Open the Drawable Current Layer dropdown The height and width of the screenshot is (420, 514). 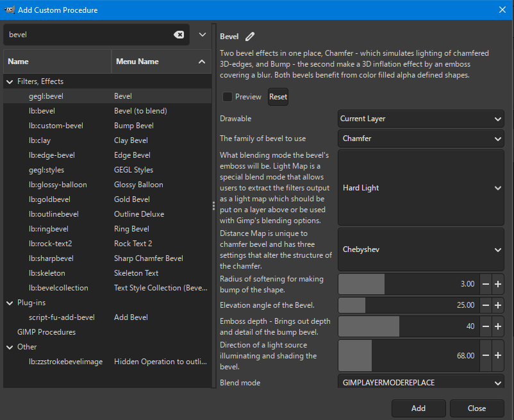coord(420,119)
